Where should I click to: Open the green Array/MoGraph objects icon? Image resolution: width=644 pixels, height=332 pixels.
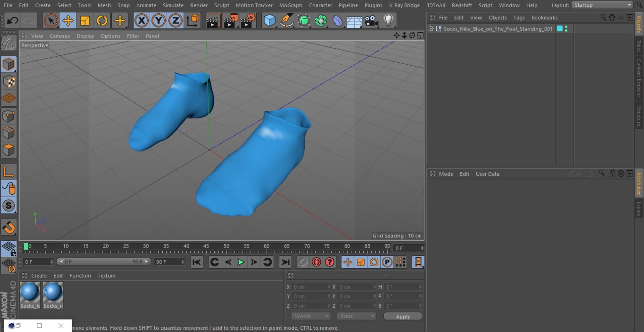pos(321,21)
